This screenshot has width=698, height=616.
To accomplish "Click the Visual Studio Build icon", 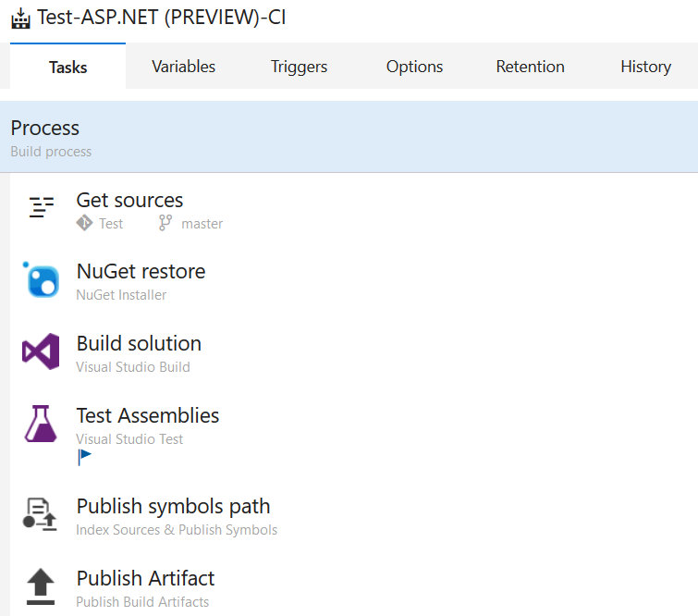I will pos(41,351).
